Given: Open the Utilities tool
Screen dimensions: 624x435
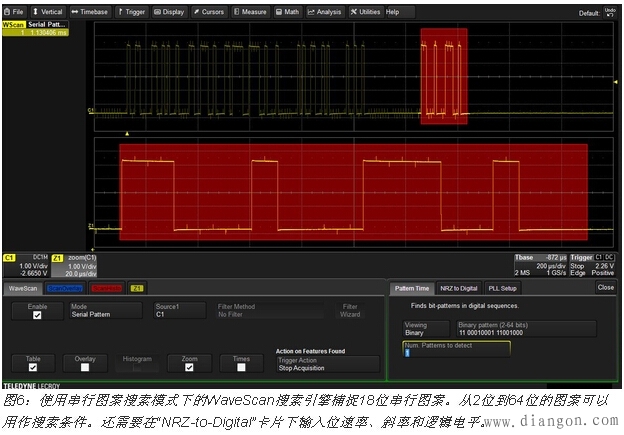Looking at the screenshot, I should (365, 12).
